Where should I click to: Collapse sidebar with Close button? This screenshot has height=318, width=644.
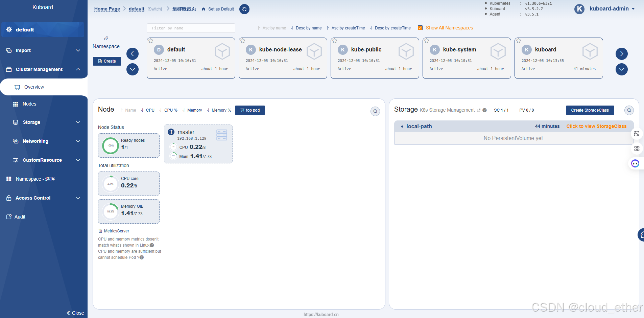pos(75,313)
